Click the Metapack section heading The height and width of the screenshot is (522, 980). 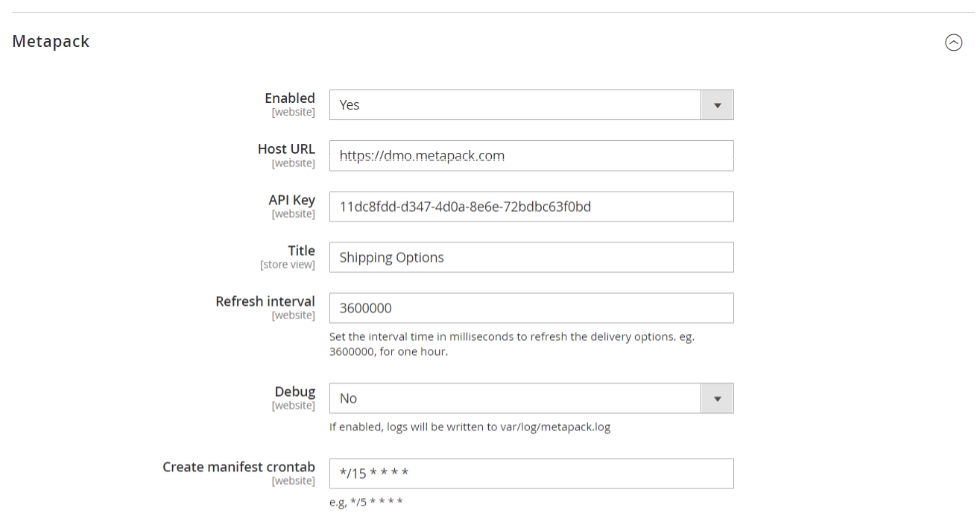tap(51, 42)
